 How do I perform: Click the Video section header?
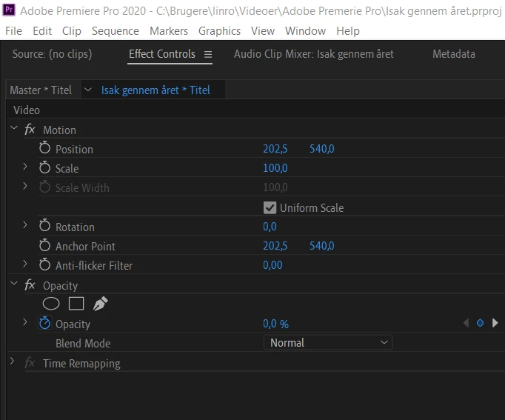pyautogui.click(x=27, y=110)
